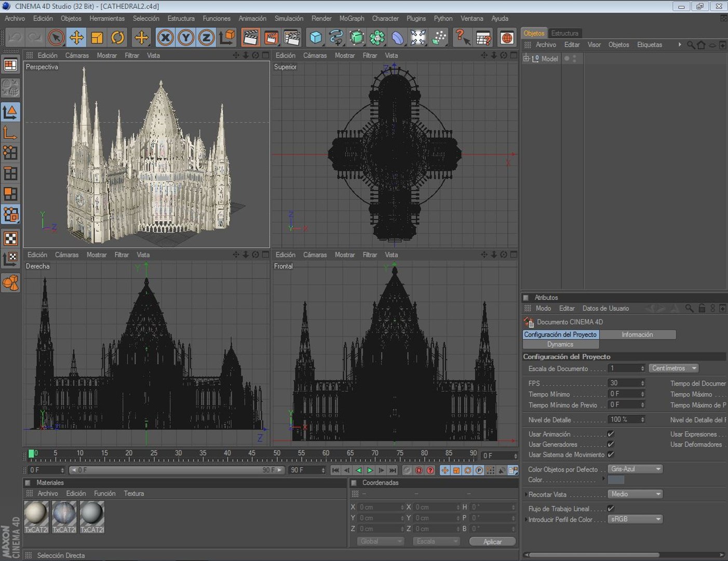Screen dimensions: 728x561
Task: Toggle Z axis lock
Action: tap(206, 37)
